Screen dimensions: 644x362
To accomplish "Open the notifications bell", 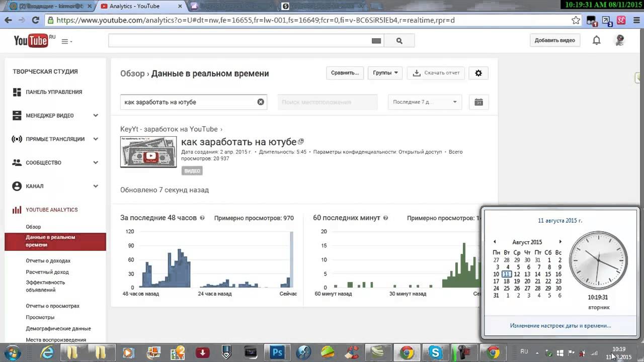I will 596,41.
